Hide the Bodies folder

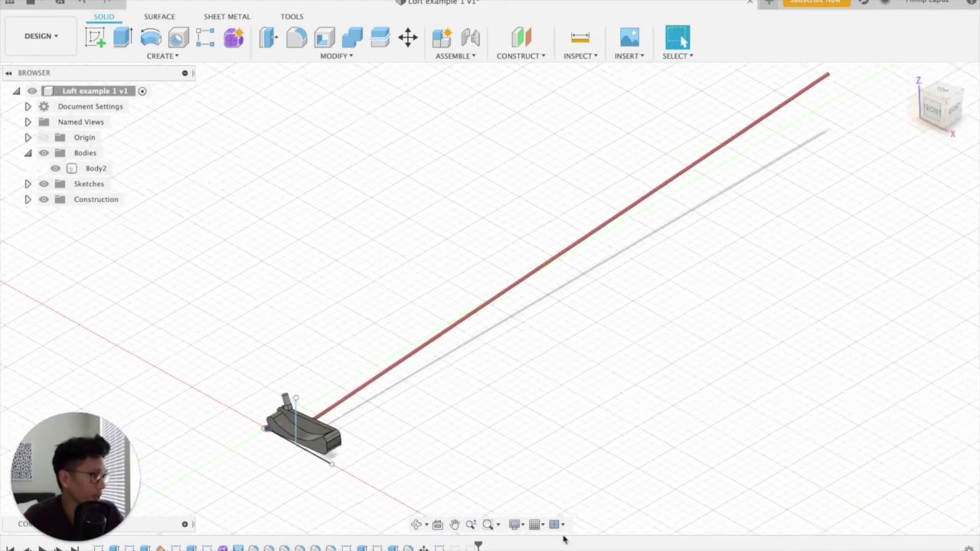coord(44,153)
